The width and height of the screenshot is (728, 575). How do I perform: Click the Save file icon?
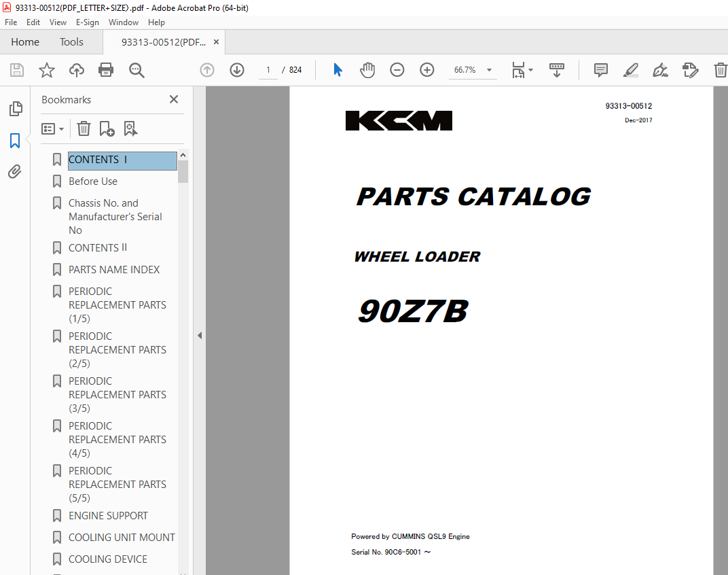tap(17, 70)
